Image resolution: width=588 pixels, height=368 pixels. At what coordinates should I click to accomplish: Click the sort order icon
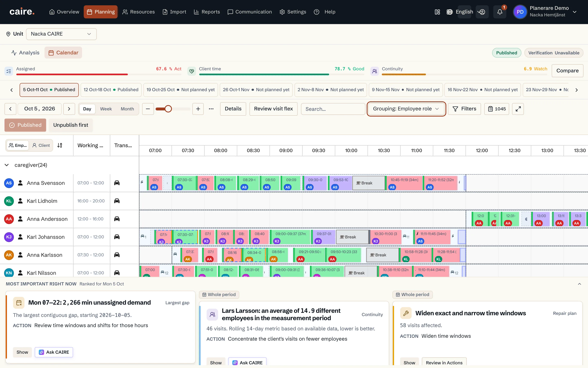(x=60, y=145)
